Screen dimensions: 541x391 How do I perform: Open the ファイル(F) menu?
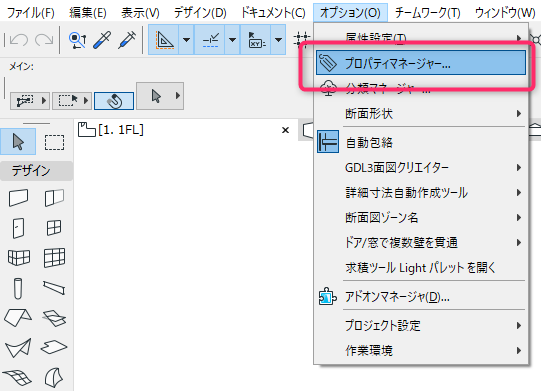point(31,13)
